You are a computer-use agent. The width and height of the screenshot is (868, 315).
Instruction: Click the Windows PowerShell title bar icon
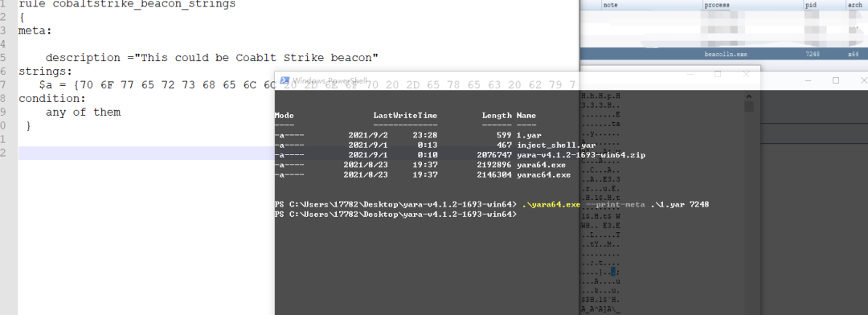[x=285, y=80]
